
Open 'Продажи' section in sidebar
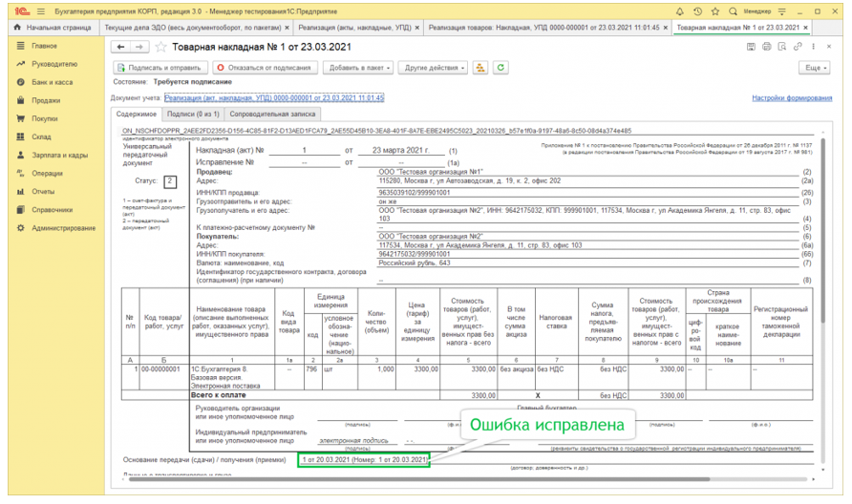[x=46, y=100]
